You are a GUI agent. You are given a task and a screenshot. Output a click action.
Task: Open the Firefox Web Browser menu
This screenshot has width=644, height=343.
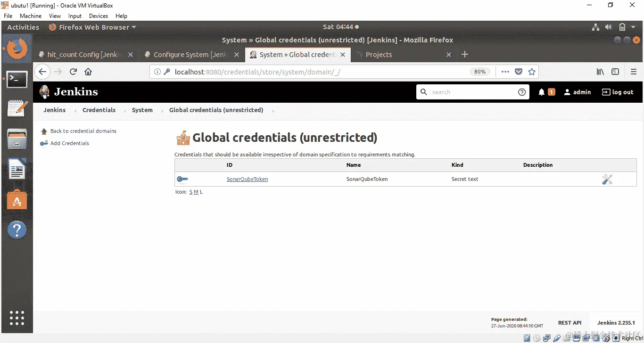pos(92,27)
